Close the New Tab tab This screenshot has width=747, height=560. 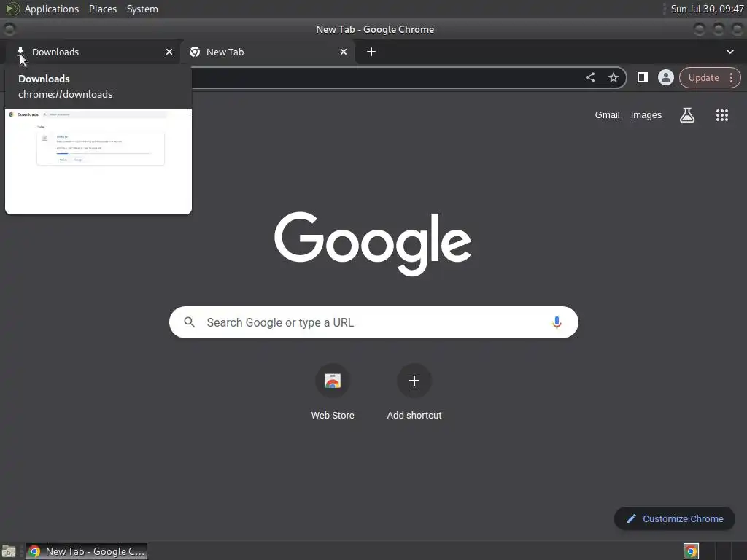pos(344,52)
